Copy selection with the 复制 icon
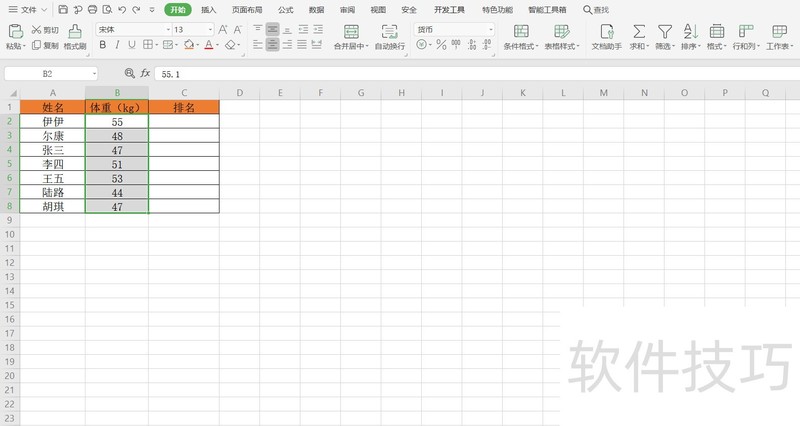Image resolution: width=800 pixels, height=426 pixels. [45, 45]
